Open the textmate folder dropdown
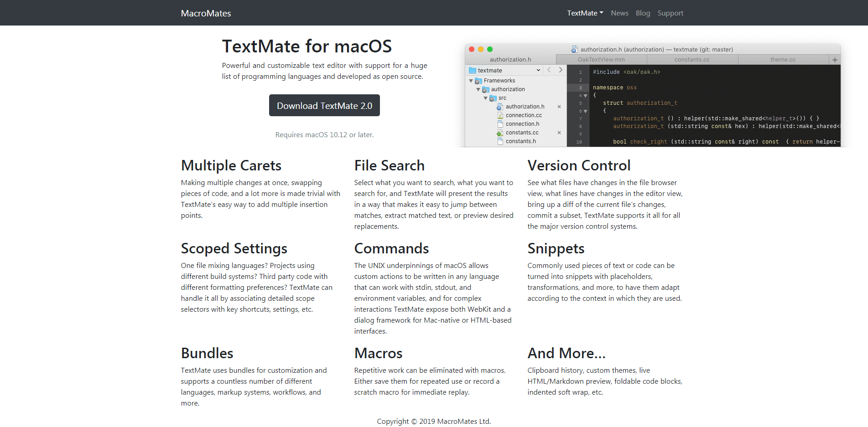Screen dimensions: 868x427 504,70
